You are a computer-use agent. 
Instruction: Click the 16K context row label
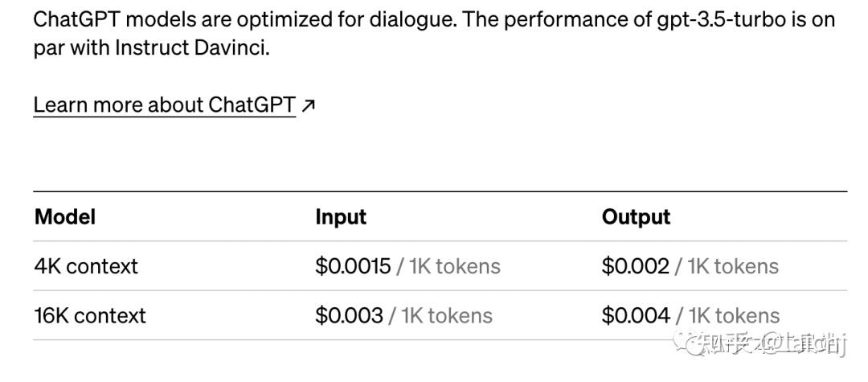[x=90, y=315]
